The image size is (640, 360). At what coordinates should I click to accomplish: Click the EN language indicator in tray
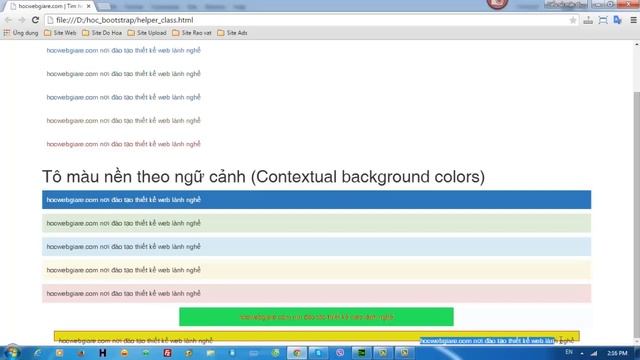(569, 352)
